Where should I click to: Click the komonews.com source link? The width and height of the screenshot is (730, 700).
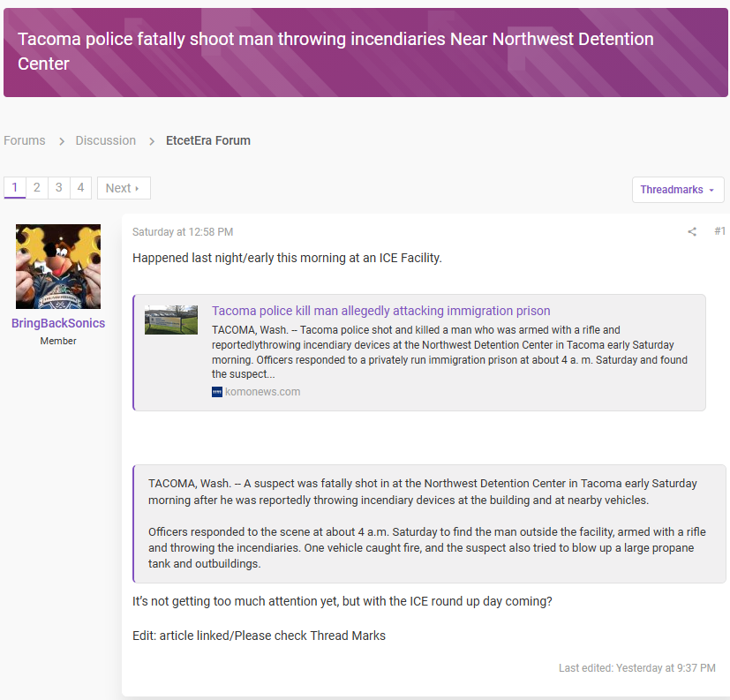click(262, 392)
